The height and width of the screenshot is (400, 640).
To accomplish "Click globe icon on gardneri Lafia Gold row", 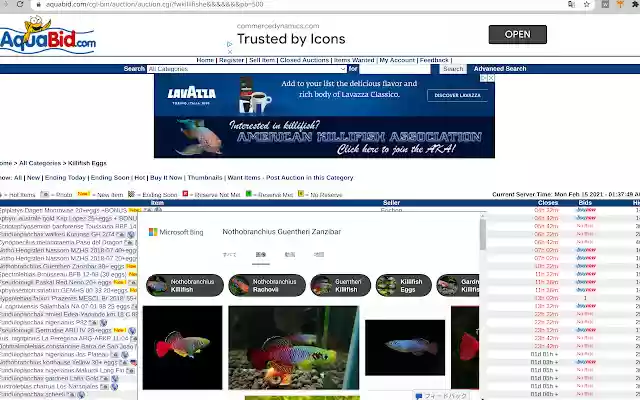I will click(x=115, y=378).
